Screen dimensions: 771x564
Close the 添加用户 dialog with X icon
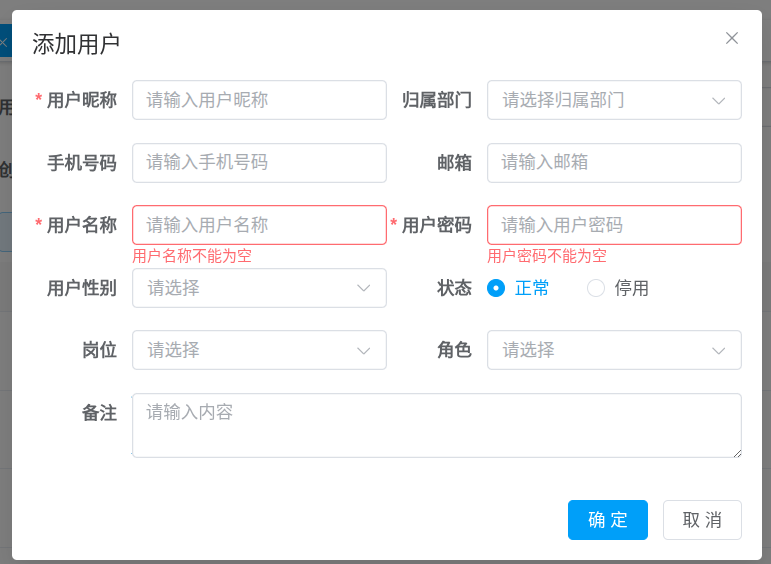[732, 38]
